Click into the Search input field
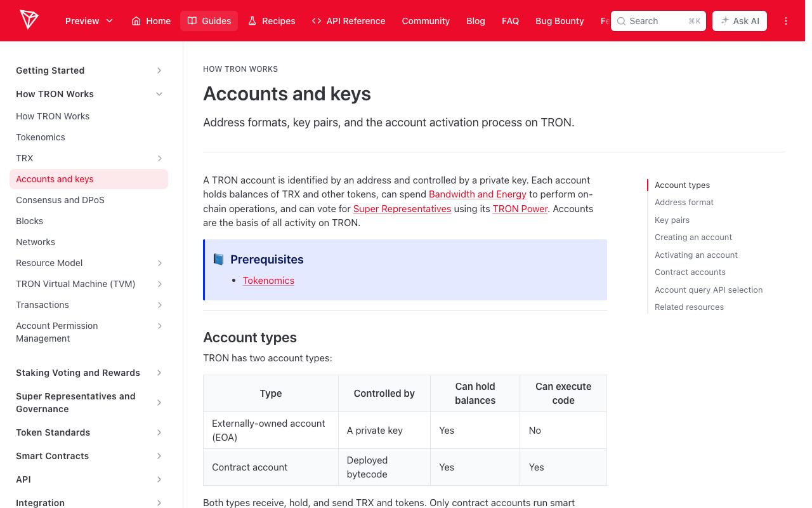 coord(658,21)
